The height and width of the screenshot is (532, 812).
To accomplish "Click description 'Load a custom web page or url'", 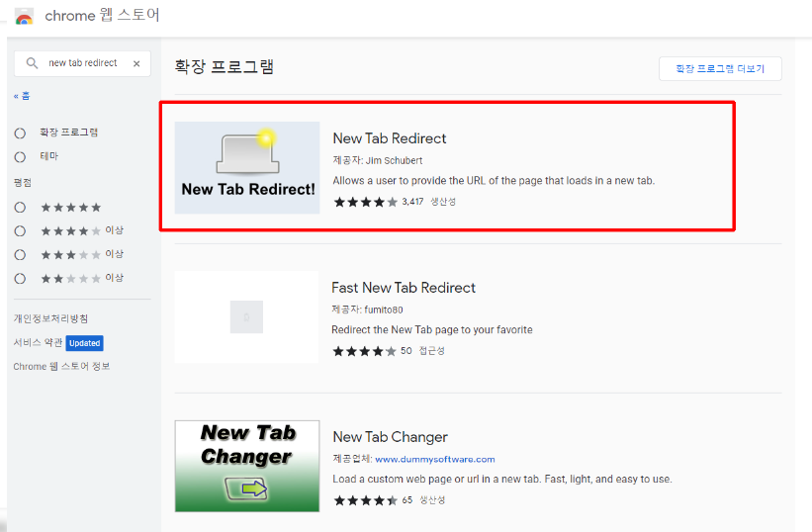I will (x=502, y=480).
